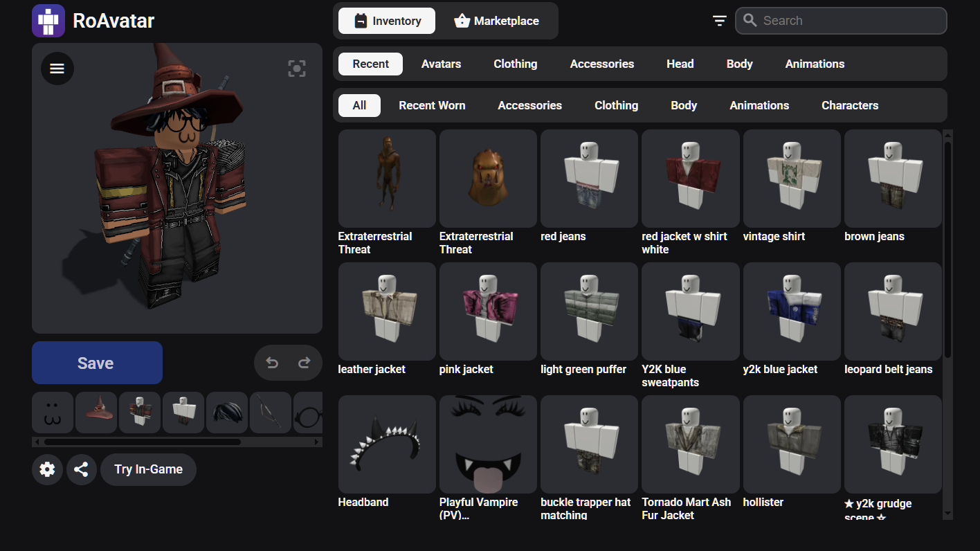
Task: Equip buckle trapper hat matching item
Action: point(589,444)
